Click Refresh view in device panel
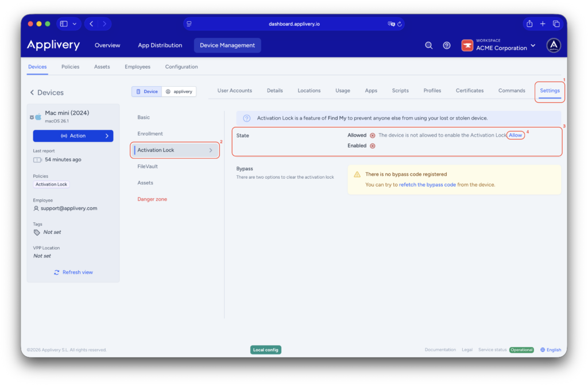The height and width of the screenshot is (385, 588). 73,272
